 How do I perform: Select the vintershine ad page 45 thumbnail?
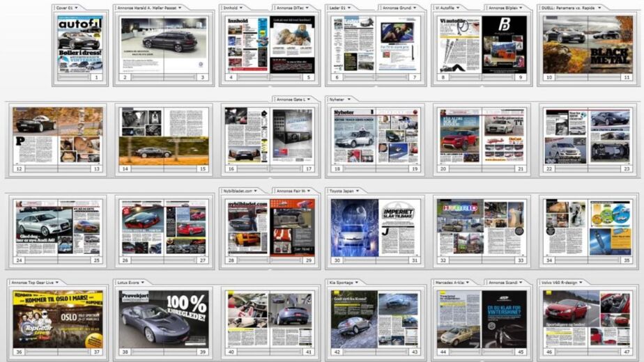pos(505,320)
